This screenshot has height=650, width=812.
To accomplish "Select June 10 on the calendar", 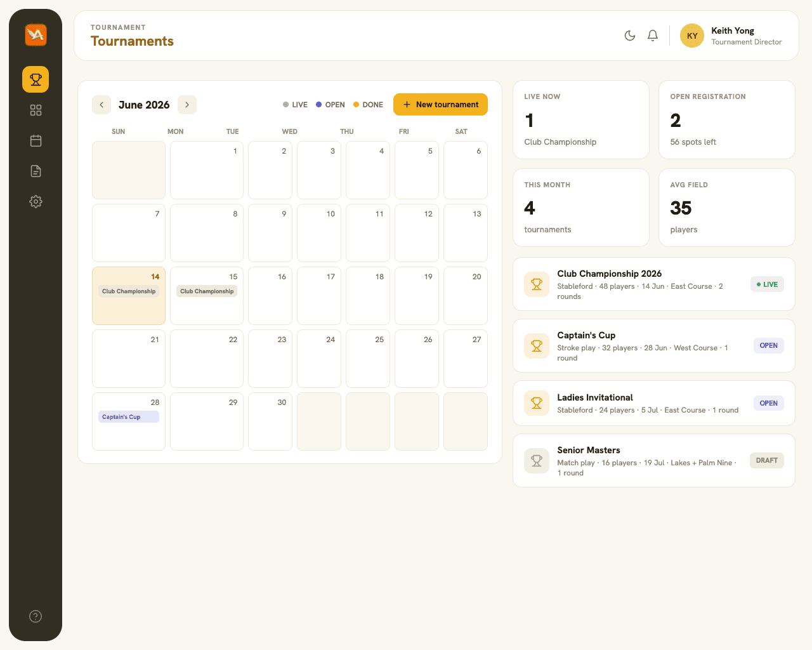I will click(x=319, y=233).
